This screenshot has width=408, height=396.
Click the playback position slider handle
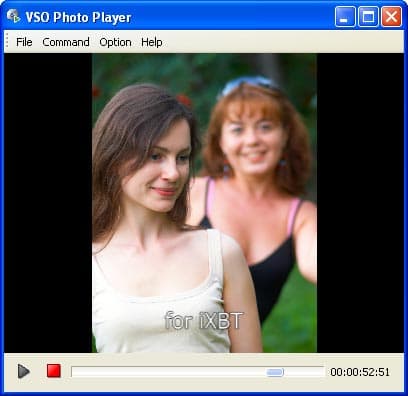(x=275, y=372)
